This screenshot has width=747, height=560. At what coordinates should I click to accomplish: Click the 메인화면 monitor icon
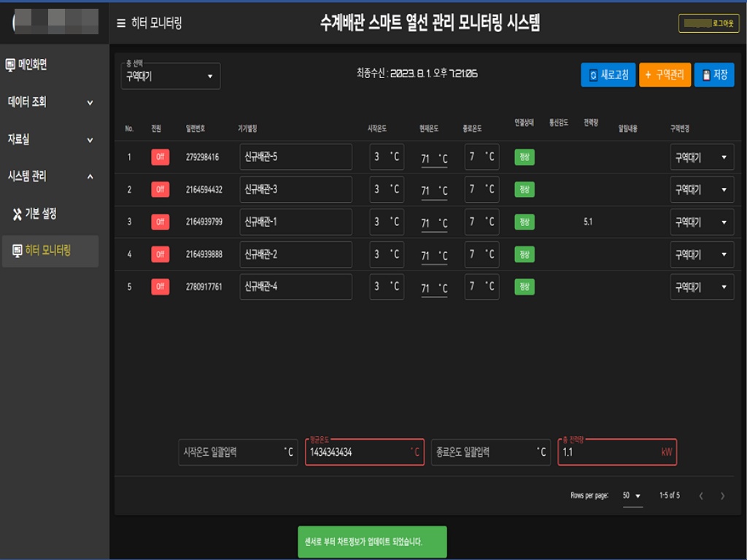[x=10, y=64]
